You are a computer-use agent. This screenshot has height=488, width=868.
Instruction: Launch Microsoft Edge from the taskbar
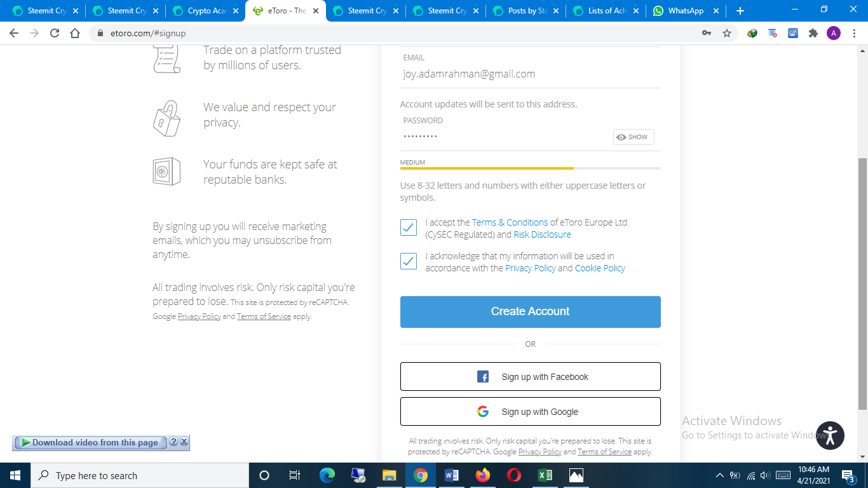pyautogui.click(x=327, y=475)
